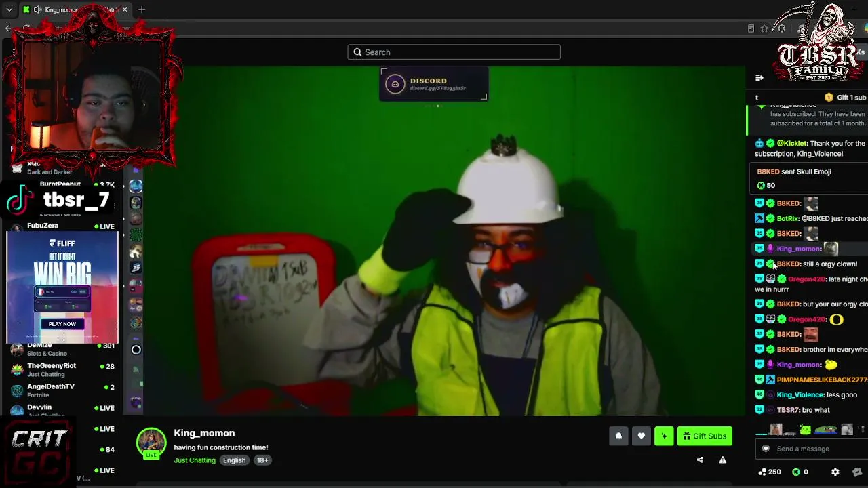Share the stream using the share icon
This screenshot has height=488, width=868.
(700, 460)
